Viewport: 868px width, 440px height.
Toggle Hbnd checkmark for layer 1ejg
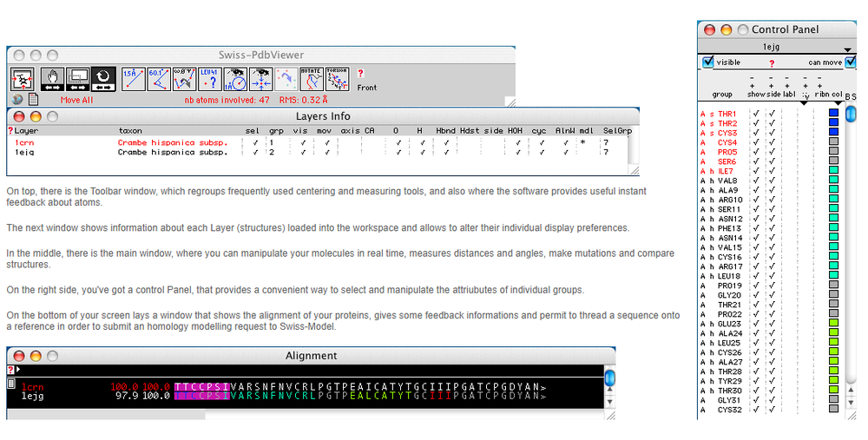click(446, 152)
